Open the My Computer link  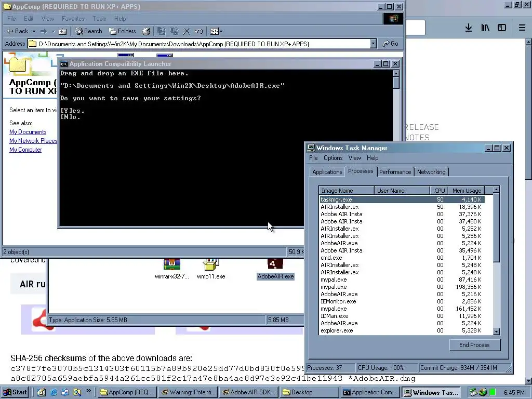(x=25, y=150)
